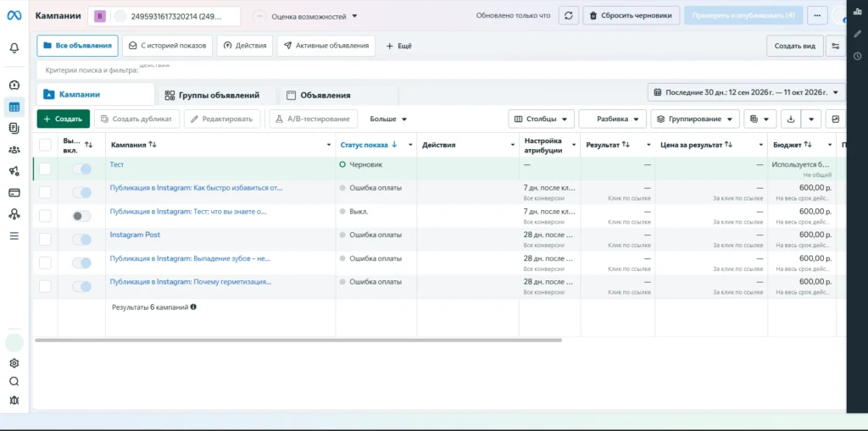Open charts icon in right dark panel

pyautogui.click(x=858, y=12)
